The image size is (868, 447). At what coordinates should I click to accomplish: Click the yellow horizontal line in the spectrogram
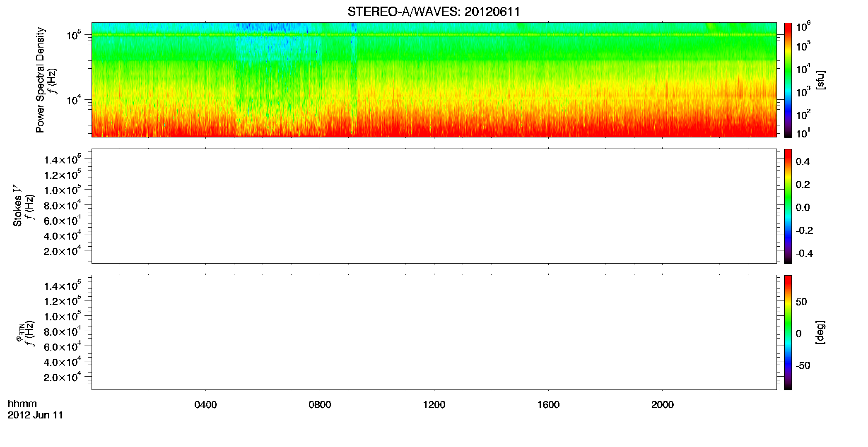[434, 35]
